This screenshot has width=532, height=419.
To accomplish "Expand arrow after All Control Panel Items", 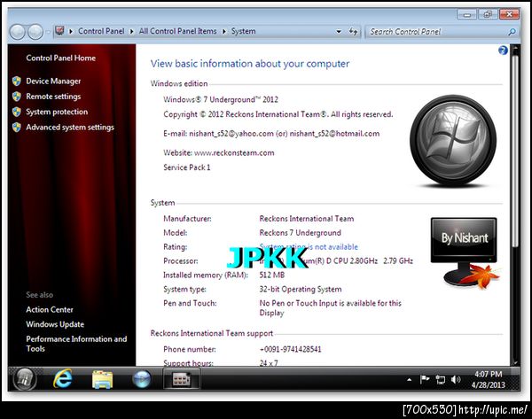I will coord(224,32).
